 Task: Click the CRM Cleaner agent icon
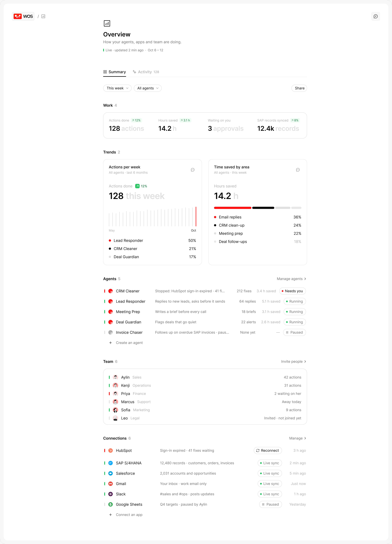pos(111,291)
